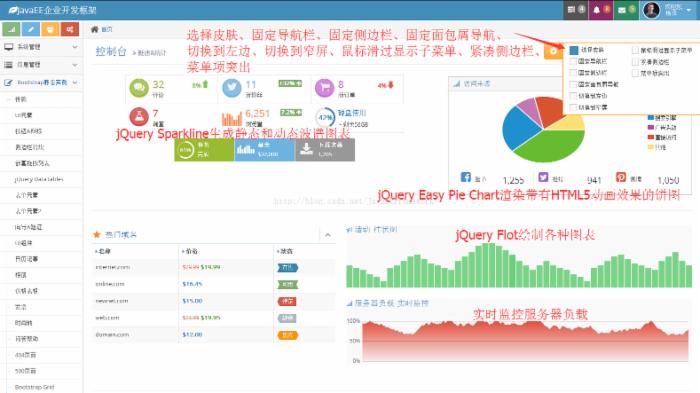The height and width of the screenshot is (393, 700).
Task: Open 404页面 in the sidebar
Action: (25, 355)
